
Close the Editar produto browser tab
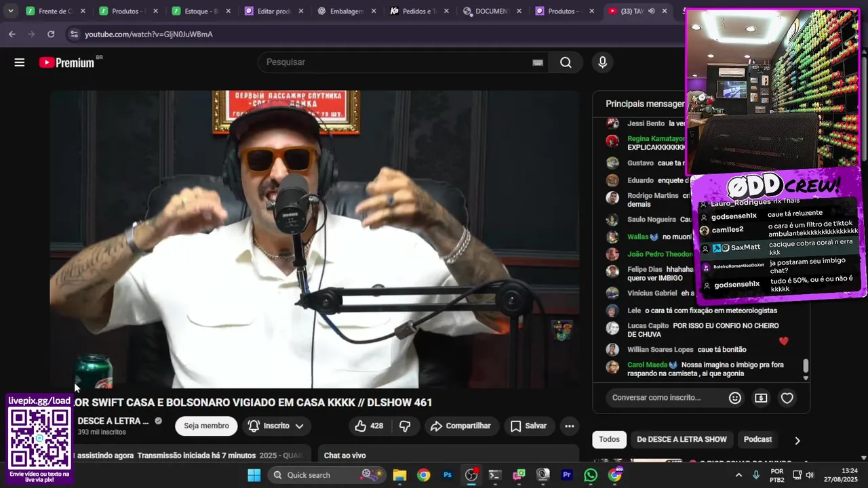tap(301, 11)
